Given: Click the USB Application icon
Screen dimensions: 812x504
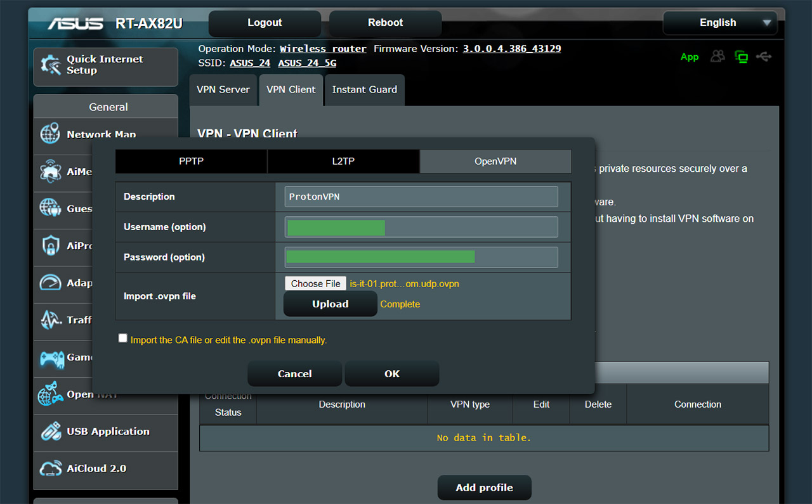Looking at the screenshot, I should (50, 431).
